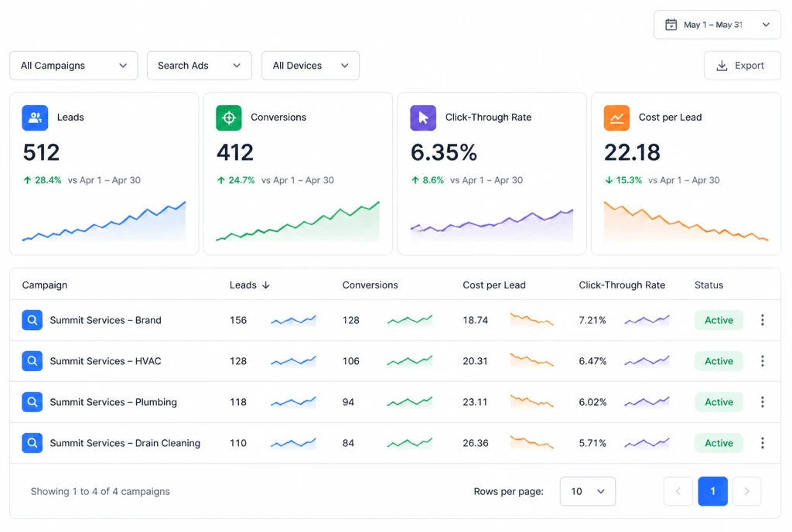Click the sort arrow next to Leads column
Screen dimensions: 792x532
pyautogui.click(x=266, y=285)
